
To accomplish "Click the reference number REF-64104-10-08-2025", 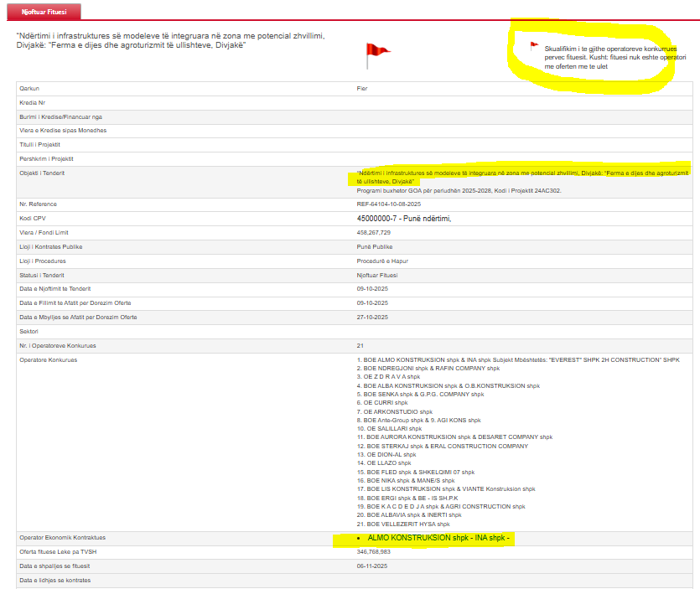I will [390, 204].
